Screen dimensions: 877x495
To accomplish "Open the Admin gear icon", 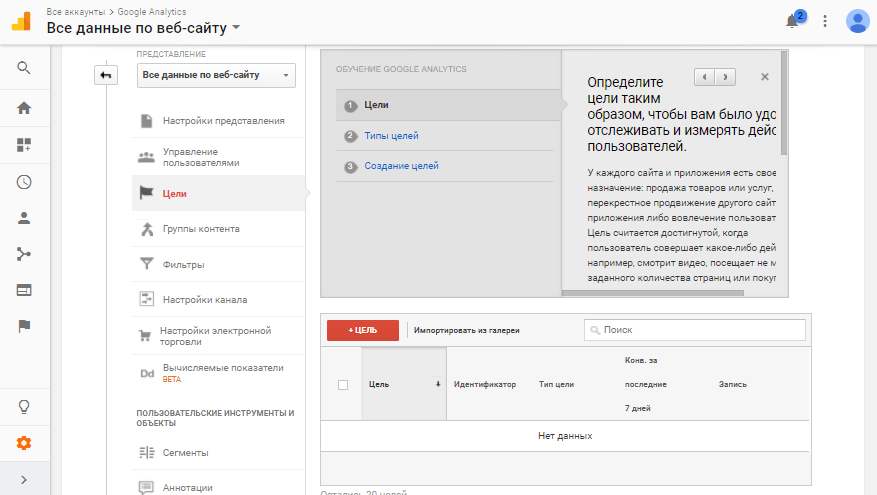I will click(x=23, y=443).
